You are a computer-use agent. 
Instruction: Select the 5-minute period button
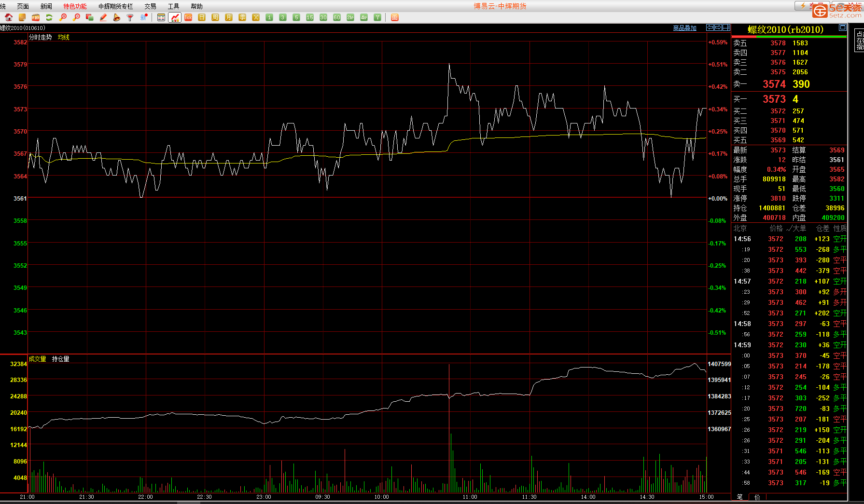296,17
